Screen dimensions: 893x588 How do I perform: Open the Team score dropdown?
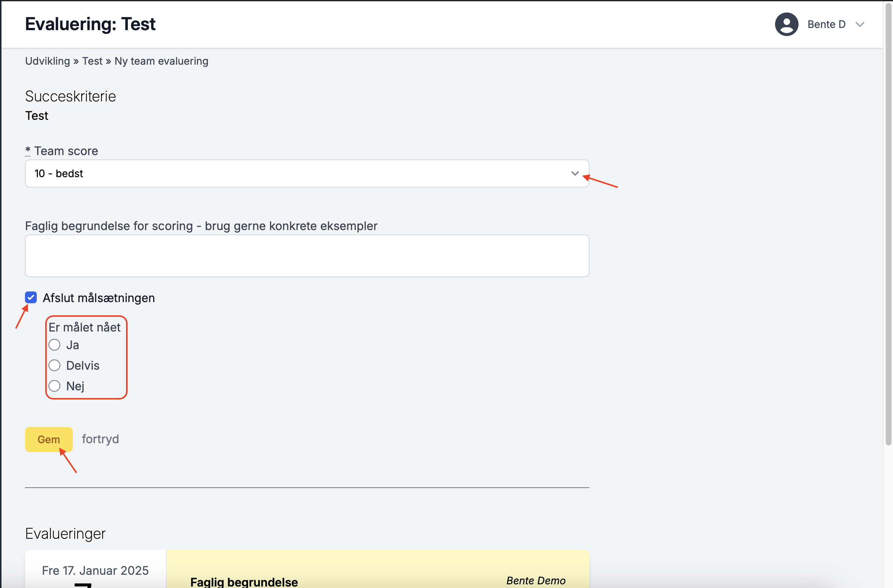click(307, 173)
